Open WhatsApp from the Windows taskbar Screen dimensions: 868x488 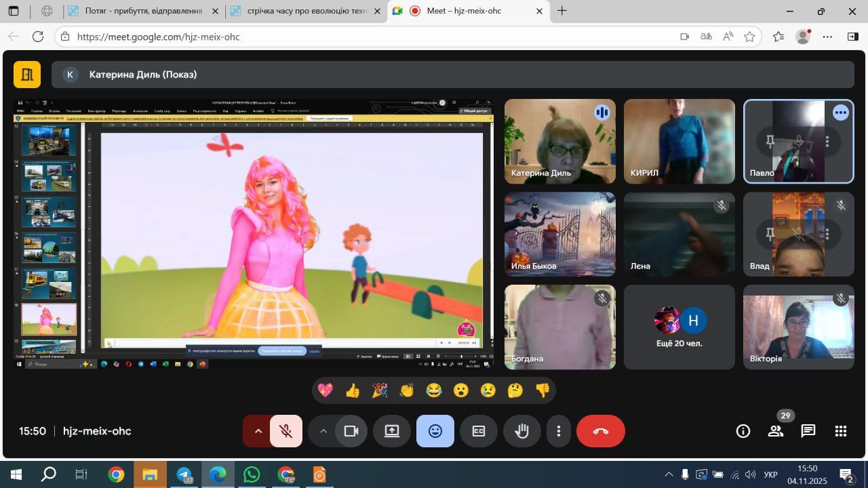pos(252,474)
